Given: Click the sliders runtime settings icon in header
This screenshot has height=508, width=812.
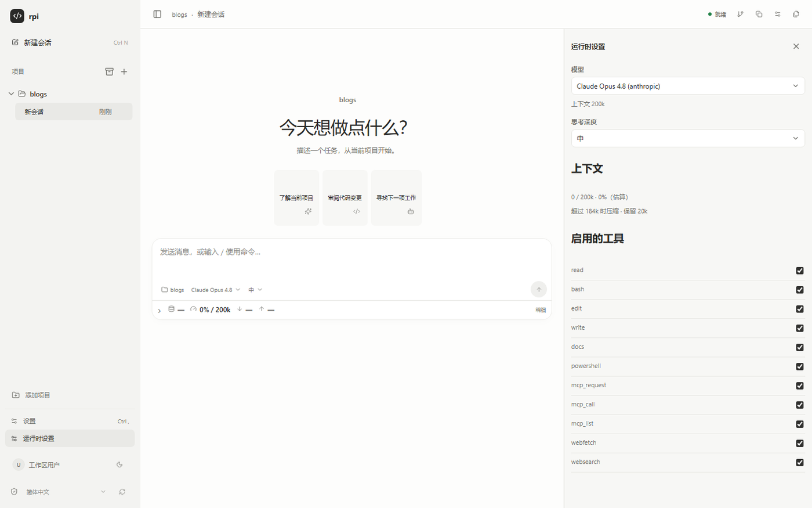Looking at the screenshot, I should [x=777, y=14].
